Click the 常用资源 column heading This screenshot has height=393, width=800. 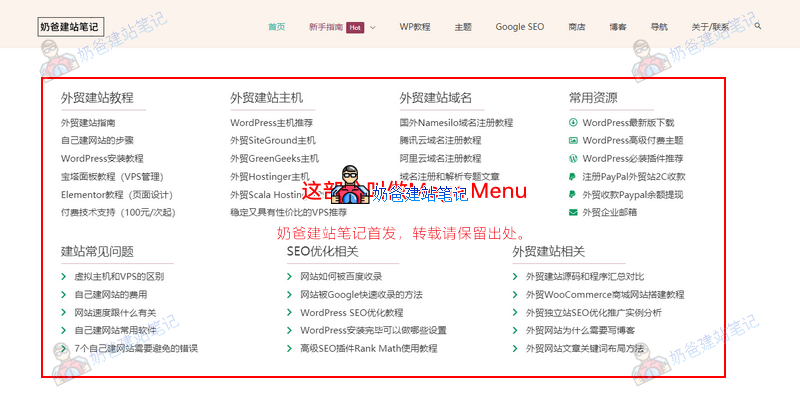pos(593,97)
